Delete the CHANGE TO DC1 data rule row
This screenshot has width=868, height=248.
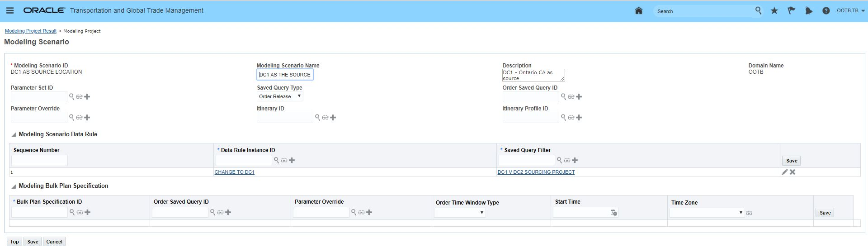(x=793, y=172)
